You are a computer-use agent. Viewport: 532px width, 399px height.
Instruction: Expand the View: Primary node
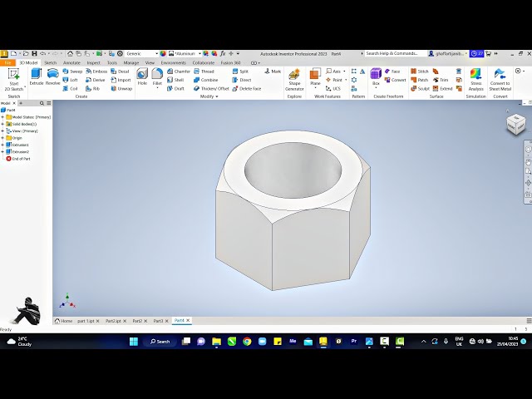coord(2,131)
